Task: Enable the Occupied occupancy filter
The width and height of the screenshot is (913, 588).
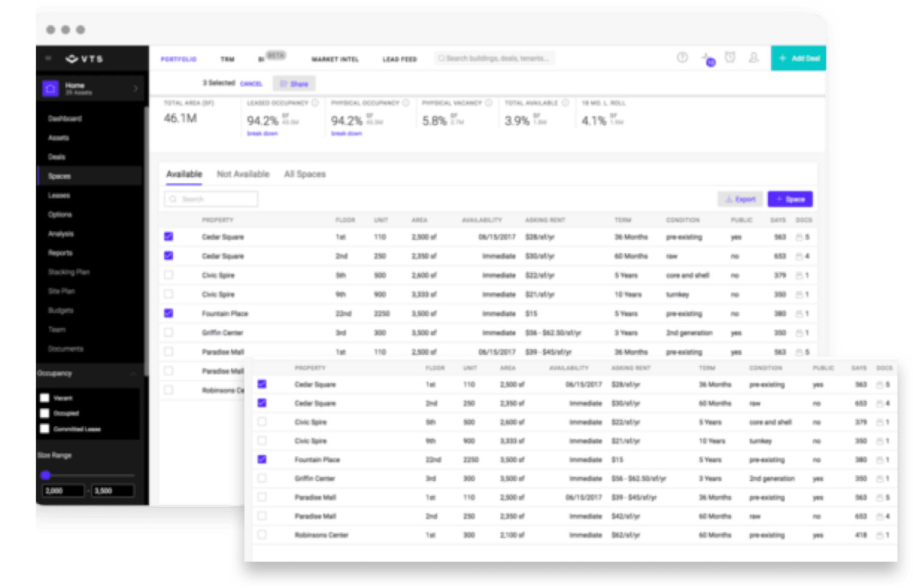Action: coord(44,413)
